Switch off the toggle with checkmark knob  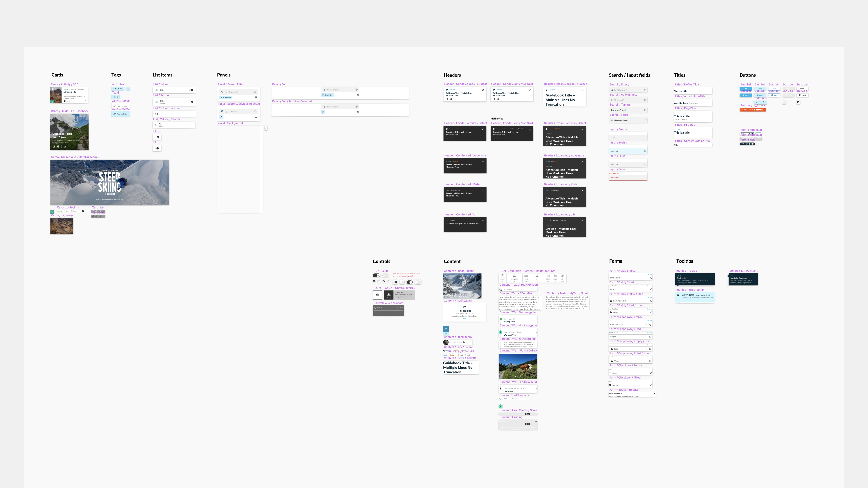[x=376, y=275]
